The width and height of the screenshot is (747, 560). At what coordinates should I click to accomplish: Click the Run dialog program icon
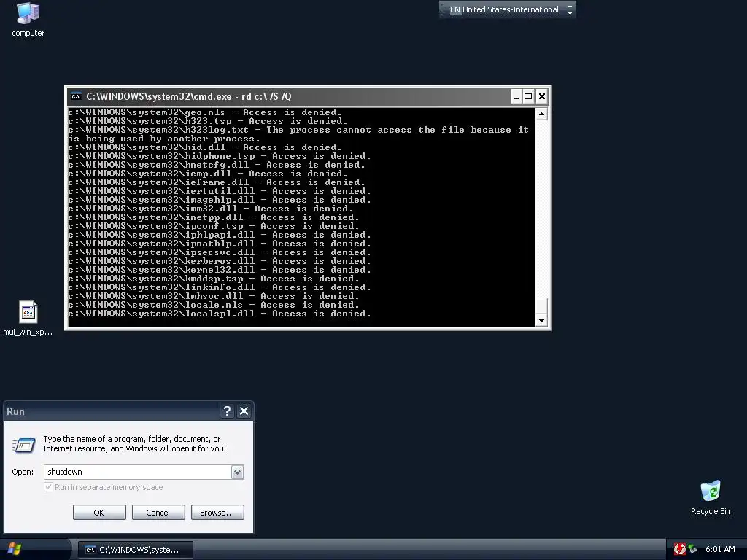[x=24, y=446]
